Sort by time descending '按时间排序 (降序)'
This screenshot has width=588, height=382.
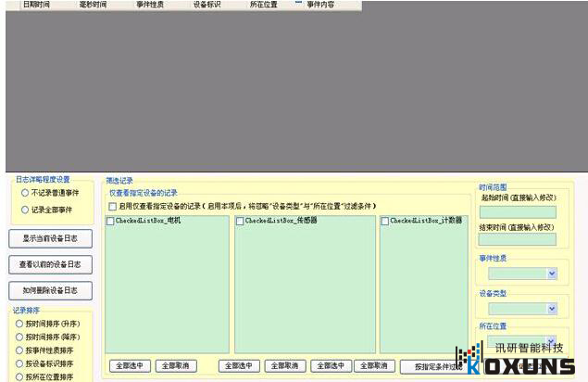click(x=19, y=337)
